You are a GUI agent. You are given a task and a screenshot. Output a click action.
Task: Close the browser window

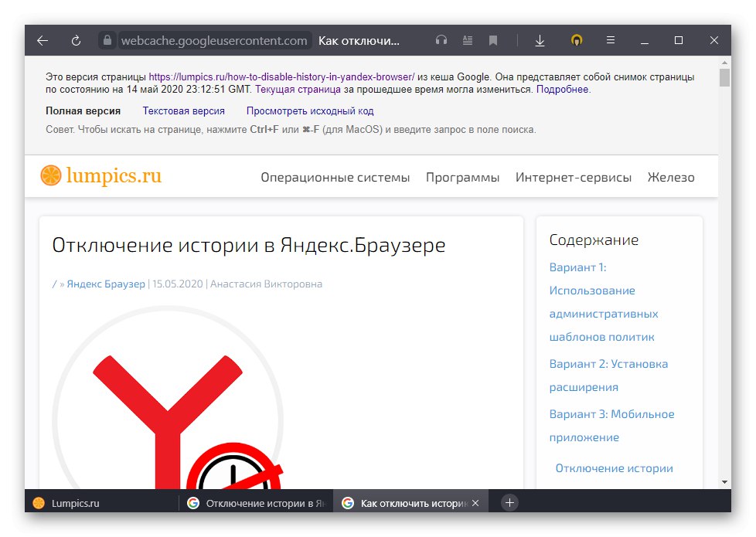pos(714,40)
